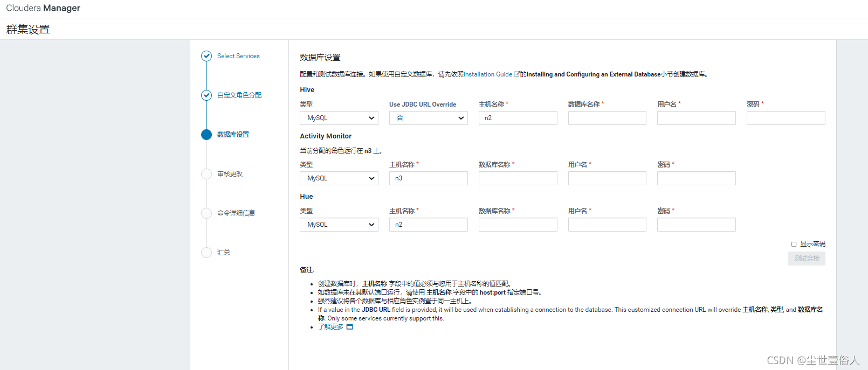
Task: Click the 数据库设置 section heading in the form
Action: (x=320, y=57)
